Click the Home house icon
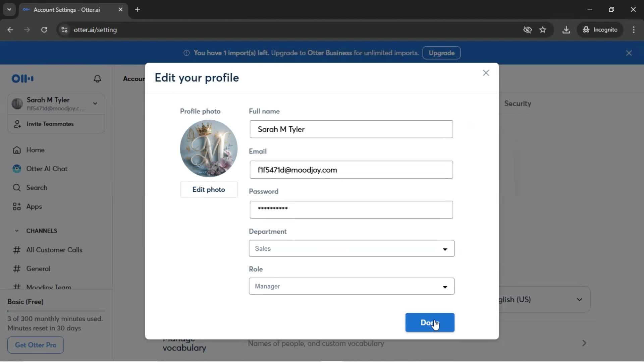 17,150
